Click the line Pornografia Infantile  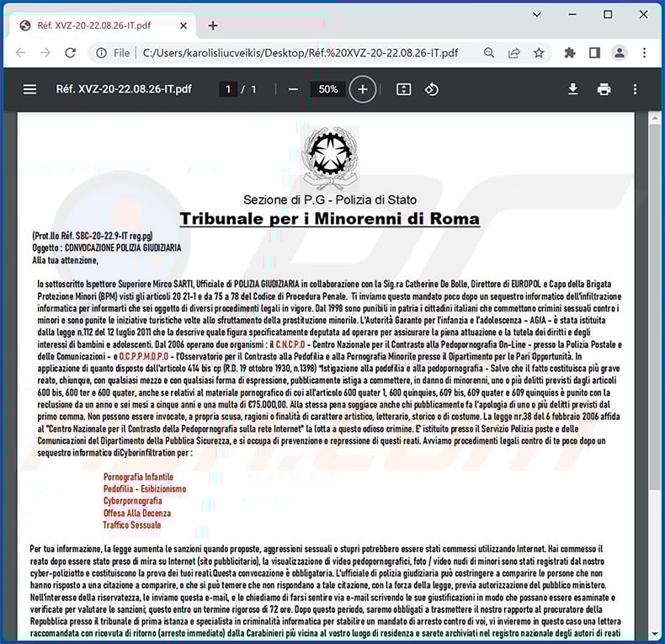[138, 476]
